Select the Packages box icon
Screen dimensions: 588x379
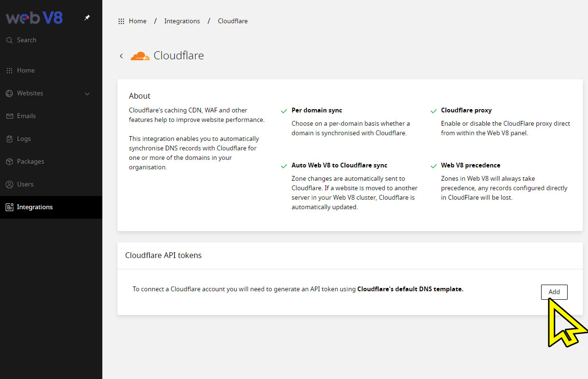coord(9,162)
